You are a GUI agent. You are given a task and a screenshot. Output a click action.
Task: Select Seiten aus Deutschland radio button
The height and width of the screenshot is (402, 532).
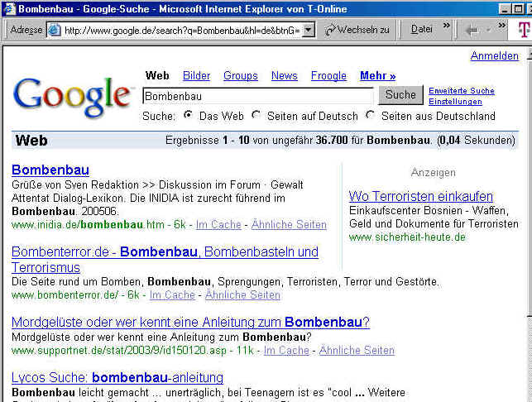click(370, 115)
